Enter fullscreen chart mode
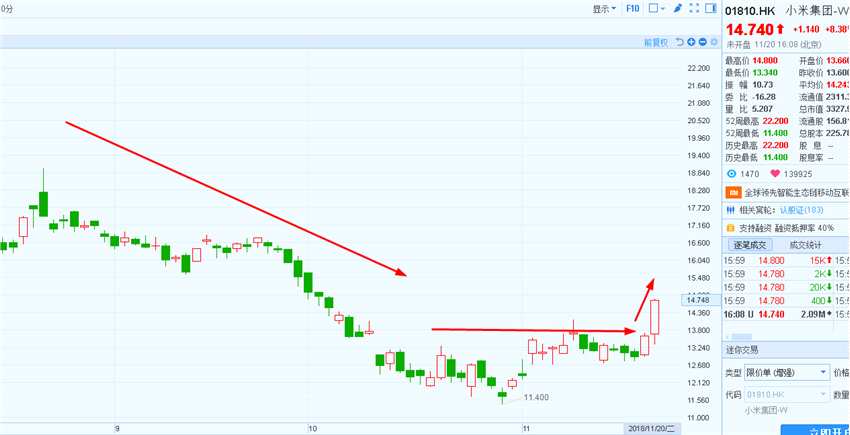Screen dimensions: 850x435 point(694,9)
